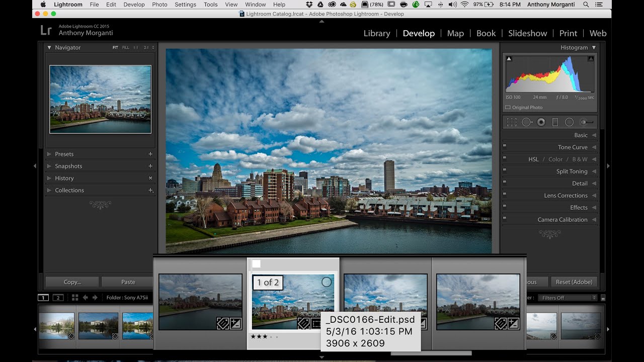Toggle the Detail panel switch
The height and width of the screenshot is (362, 644).
[505, 183]
